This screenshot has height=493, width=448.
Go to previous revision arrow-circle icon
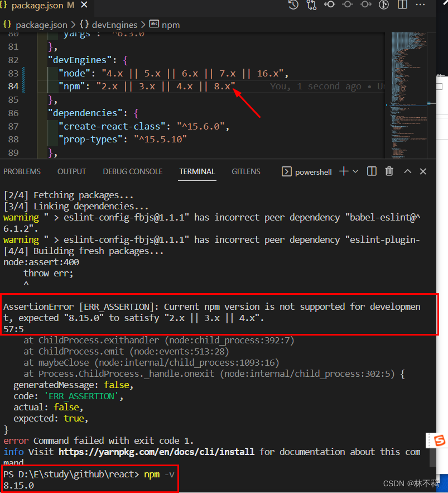[330, 4]
